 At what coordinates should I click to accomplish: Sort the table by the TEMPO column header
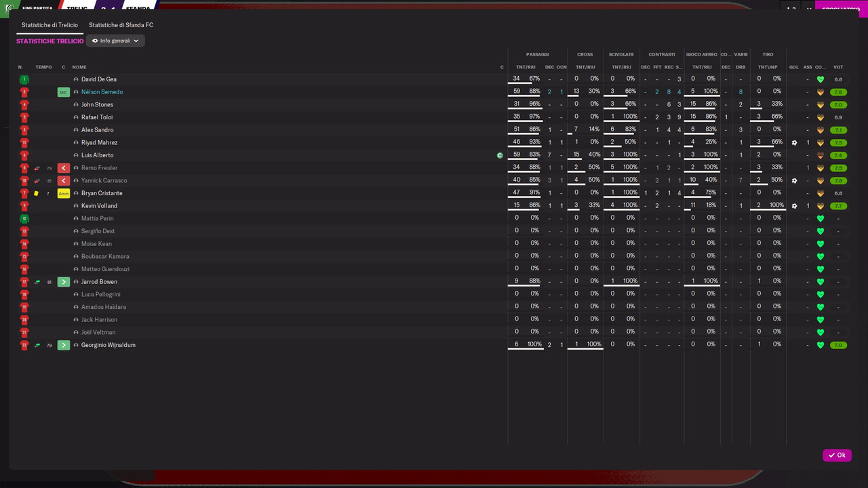(43, 67)
